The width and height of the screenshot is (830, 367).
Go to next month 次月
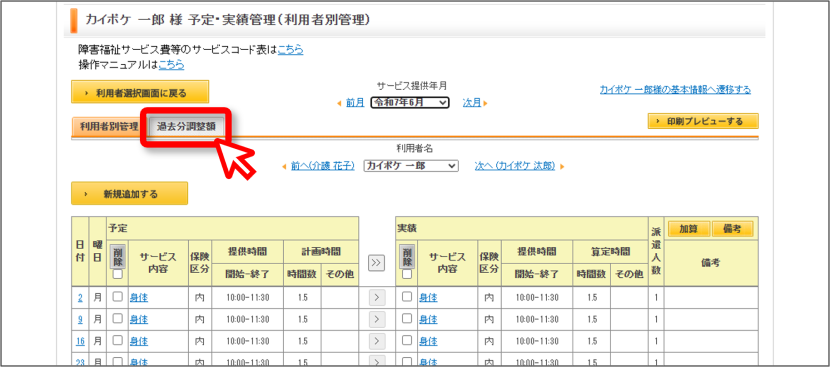point(472,103)
